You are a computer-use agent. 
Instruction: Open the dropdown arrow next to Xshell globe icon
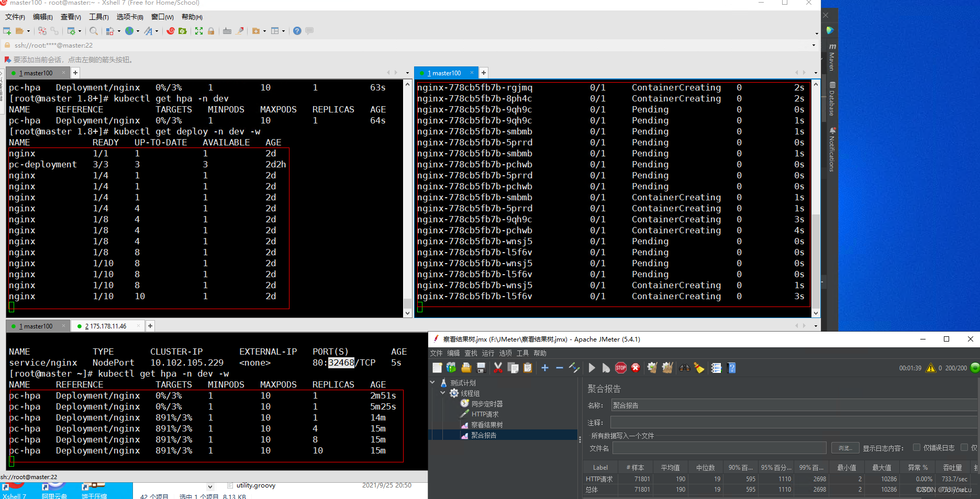(x=138, y=31)
